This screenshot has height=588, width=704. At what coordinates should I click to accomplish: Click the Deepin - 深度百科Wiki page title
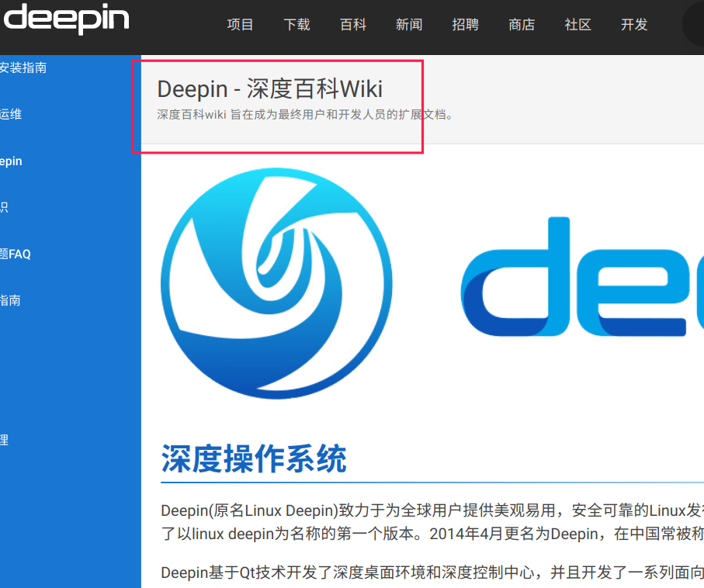(270, 89)
